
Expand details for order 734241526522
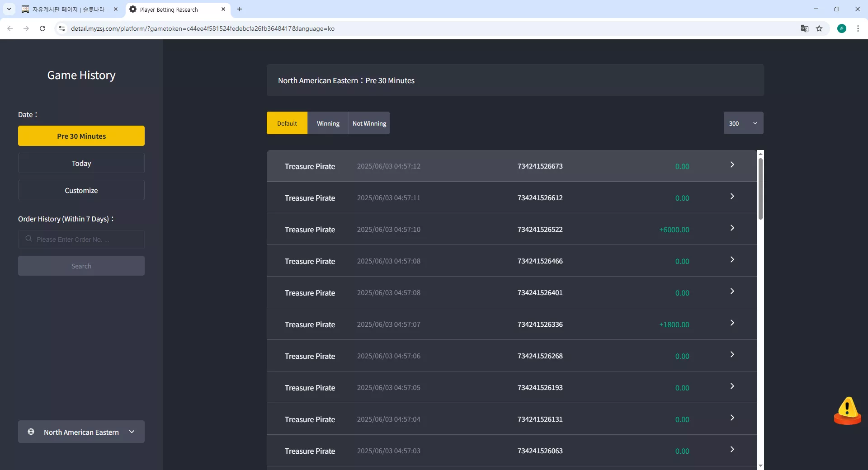(x=732, y=228)
